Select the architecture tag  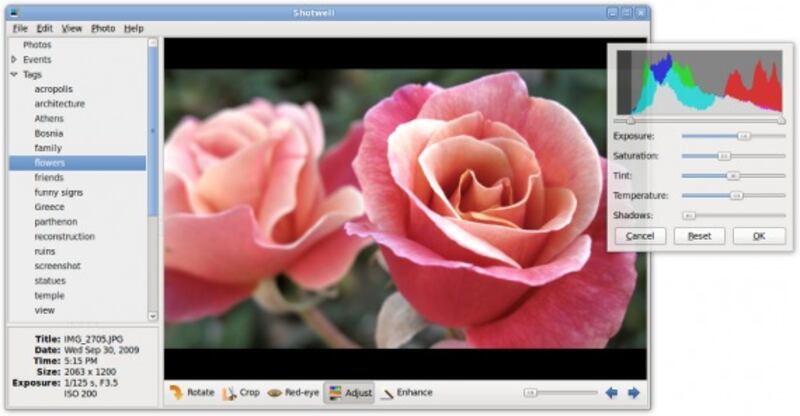click(59, 104)
